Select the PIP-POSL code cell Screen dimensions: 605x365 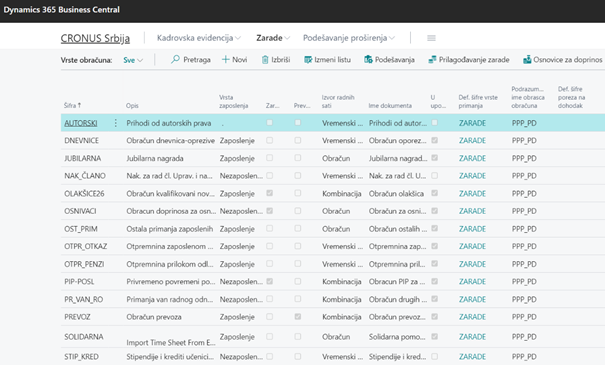[x=79, y=282]
